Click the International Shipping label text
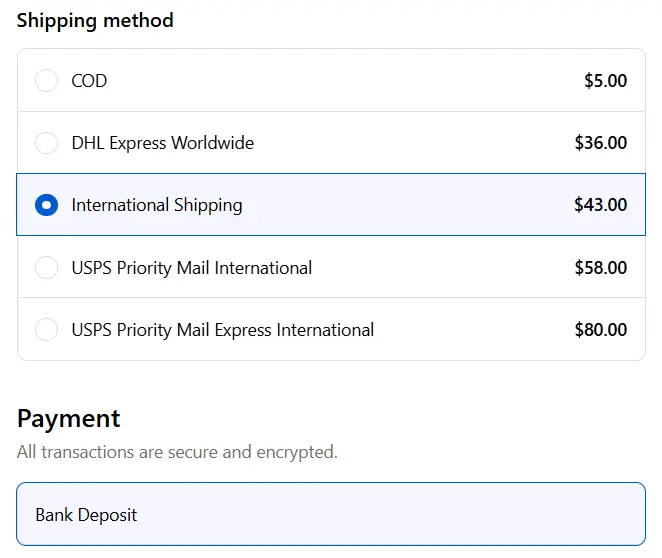 (x=157, y=205)
